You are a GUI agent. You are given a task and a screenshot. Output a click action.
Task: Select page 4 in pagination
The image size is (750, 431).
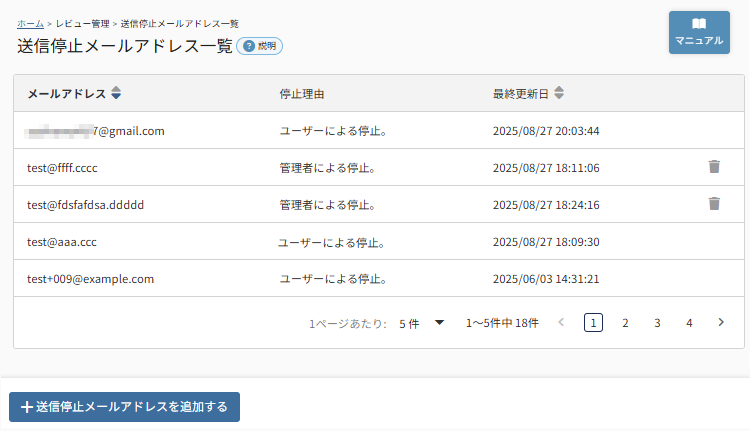coord(689,323)
